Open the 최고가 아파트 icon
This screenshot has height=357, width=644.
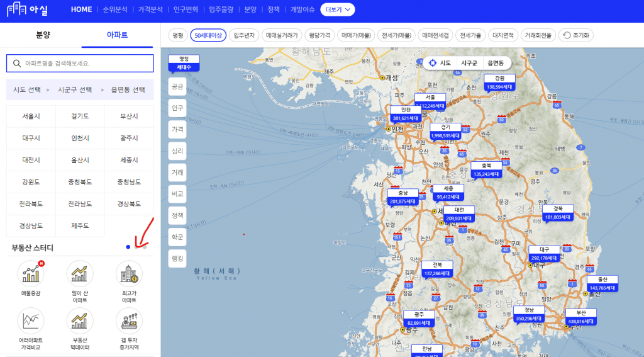pyautogui.click(x=128, y=274)
